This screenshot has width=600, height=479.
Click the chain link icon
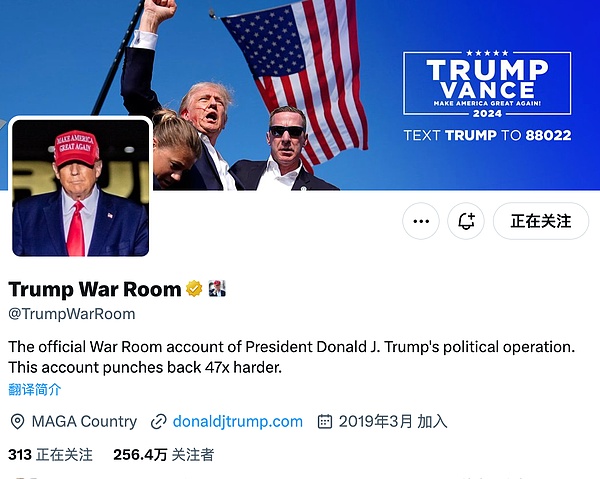click(158, 422)
